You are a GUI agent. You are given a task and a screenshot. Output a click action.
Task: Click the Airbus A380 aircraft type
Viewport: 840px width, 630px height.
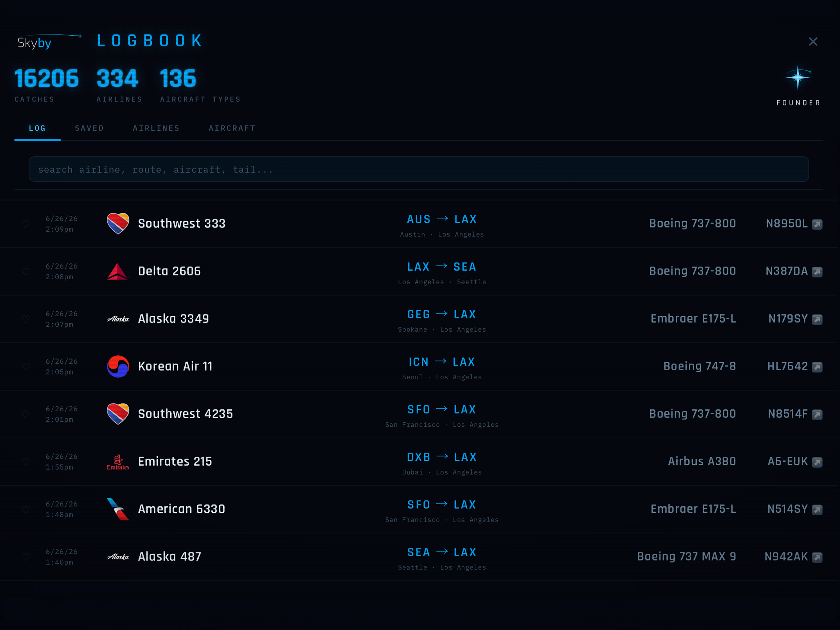pos(702,461)
